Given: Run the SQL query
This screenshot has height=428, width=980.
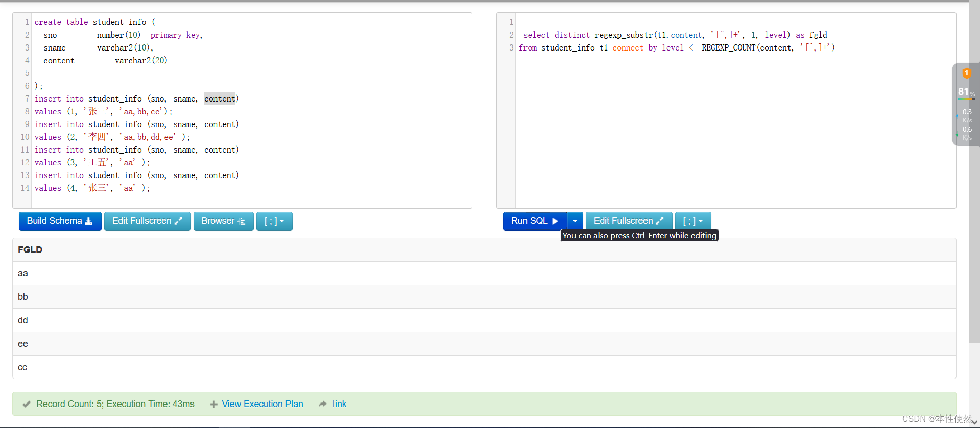Looking at the screenshot, I should (535, 221).
